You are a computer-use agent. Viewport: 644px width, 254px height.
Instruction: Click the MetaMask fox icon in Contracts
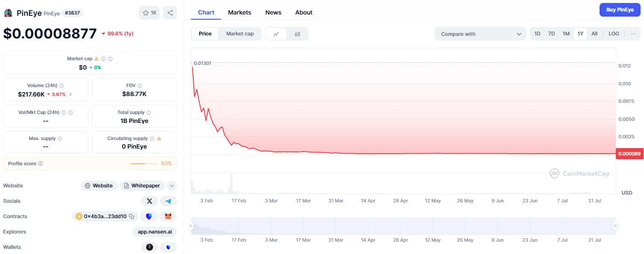point(168,216)
